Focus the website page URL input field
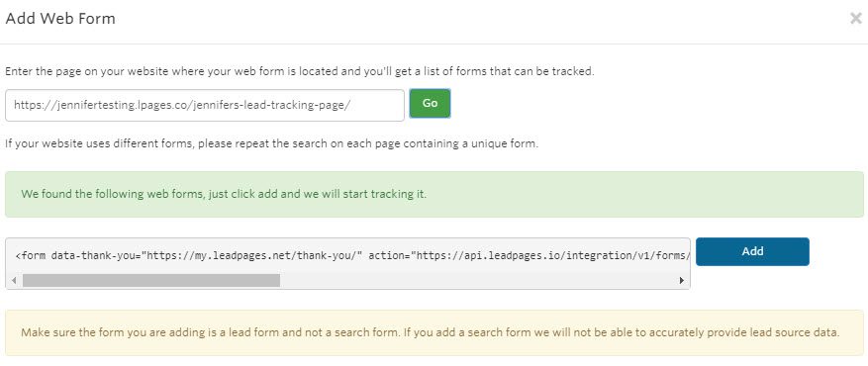This screenshot has width=868, height=366. click(x=205, y=105)
